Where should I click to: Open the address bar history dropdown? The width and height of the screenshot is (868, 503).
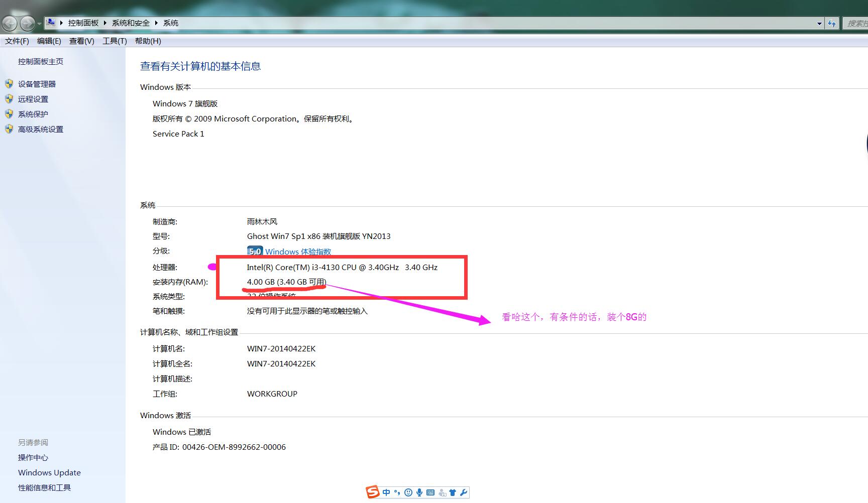tap(819, 24)
